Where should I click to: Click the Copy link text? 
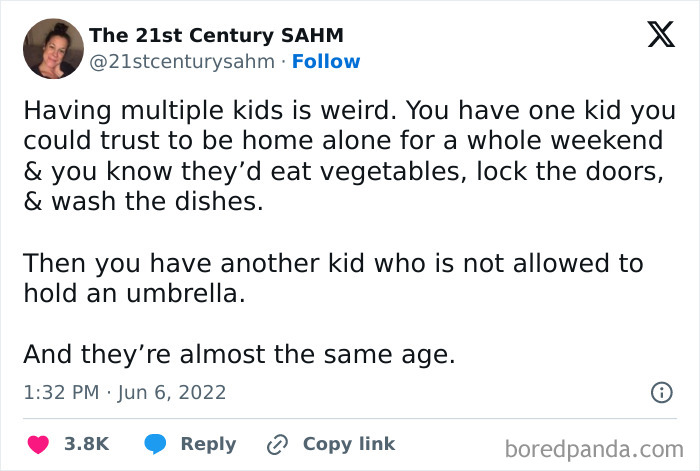point(348,444)
